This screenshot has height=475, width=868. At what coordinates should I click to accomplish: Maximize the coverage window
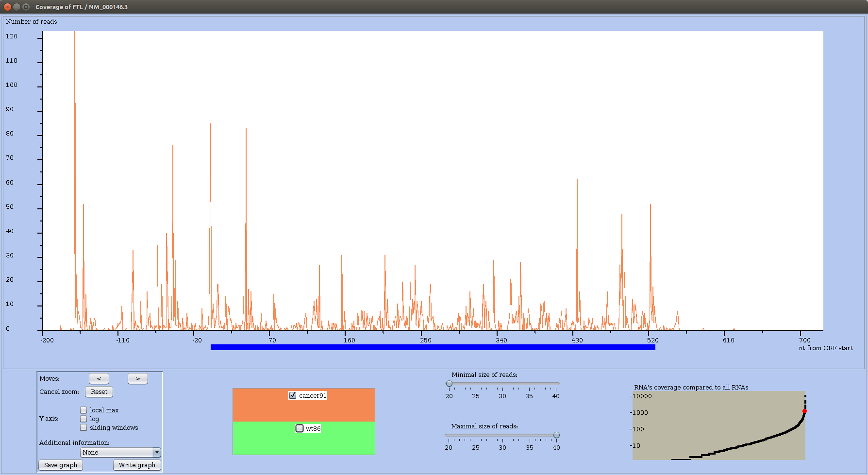pos(26,7)
